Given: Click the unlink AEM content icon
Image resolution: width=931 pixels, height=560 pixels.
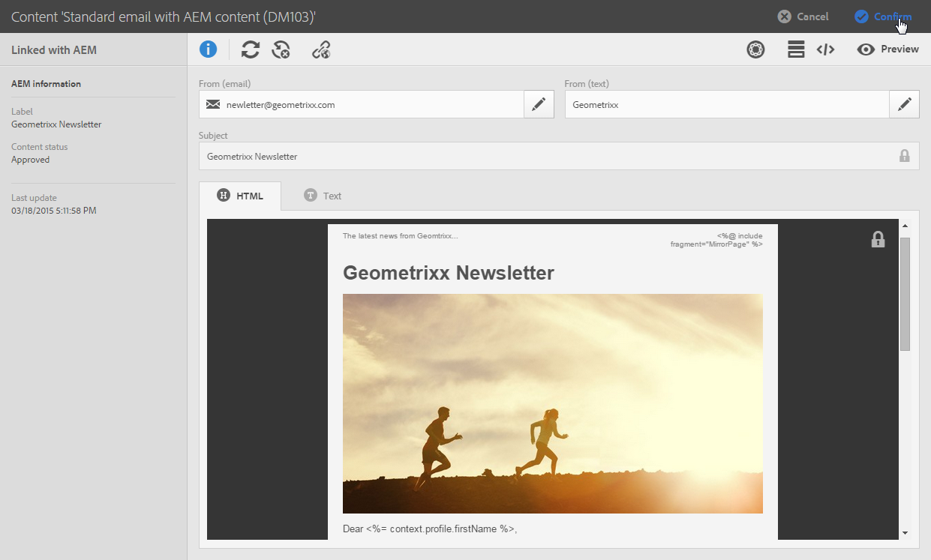Looking at the screenshot, I should (x=321, y=49).
